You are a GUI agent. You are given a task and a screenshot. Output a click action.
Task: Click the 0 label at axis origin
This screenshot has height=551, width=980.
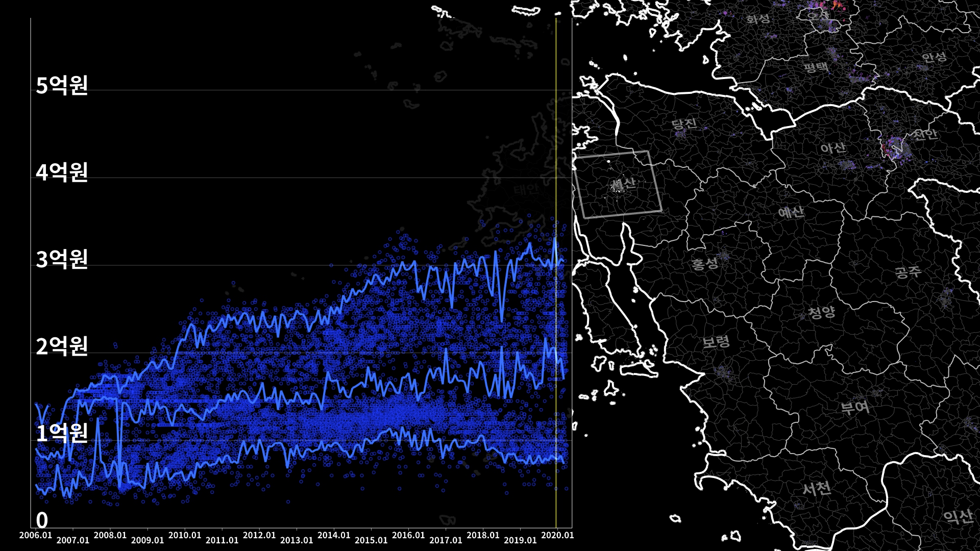coord(42,520)
